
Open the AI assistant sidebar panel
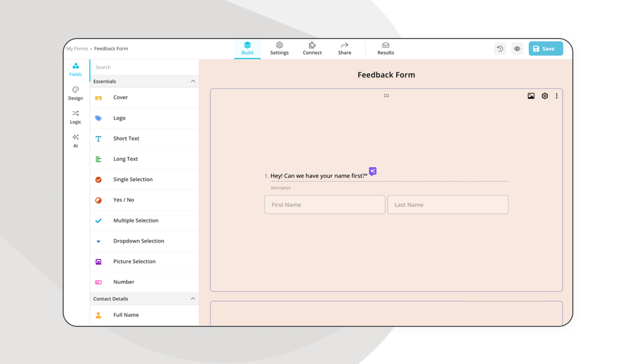76,140
